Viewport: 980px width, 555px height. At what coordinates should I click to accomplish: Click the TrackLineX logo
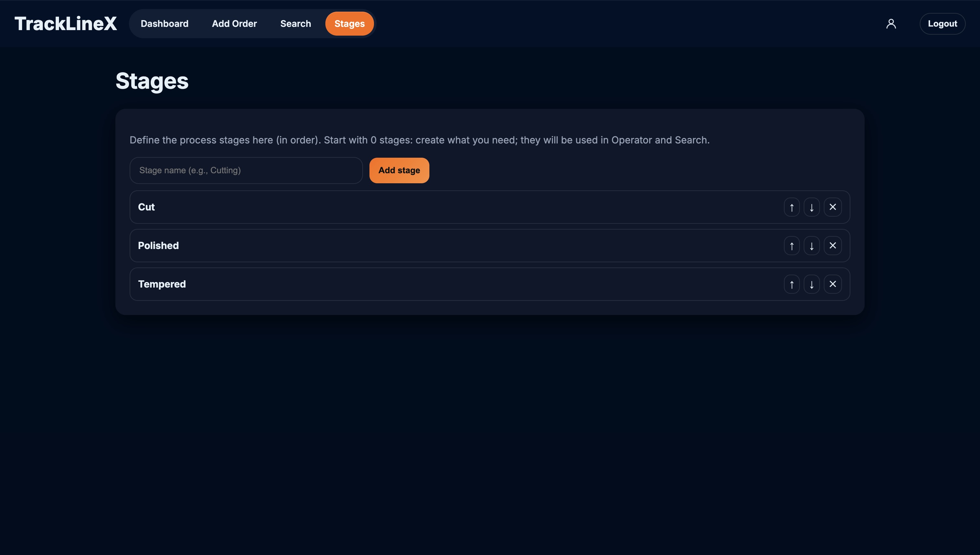pos(65,24)
